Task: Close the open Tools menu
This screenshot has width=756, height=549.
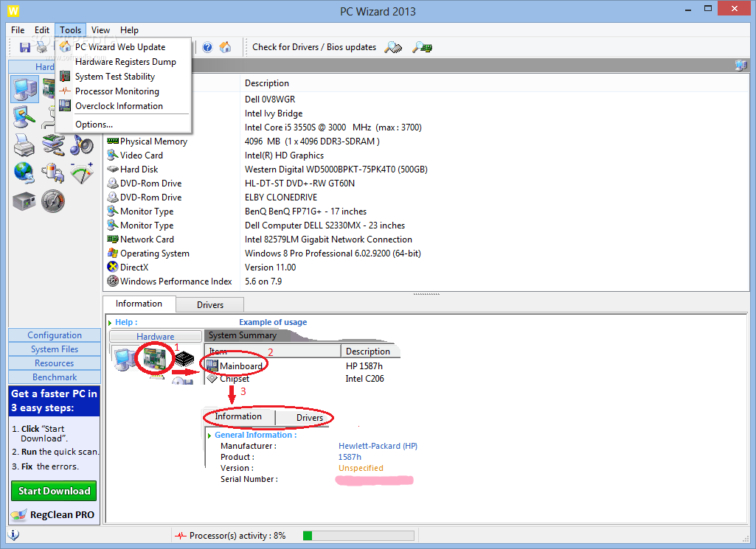Action: [x=70, y=30]
